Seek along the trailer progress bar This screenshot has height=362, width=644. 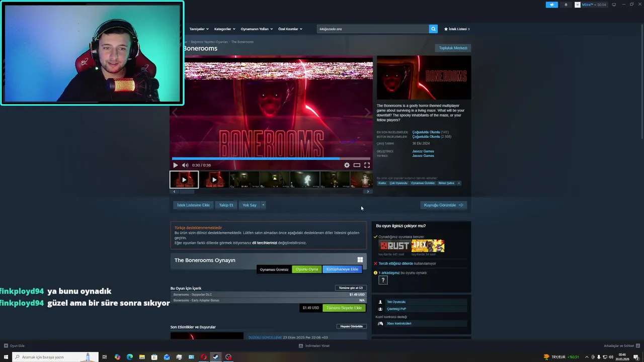(x=271, y=158)
